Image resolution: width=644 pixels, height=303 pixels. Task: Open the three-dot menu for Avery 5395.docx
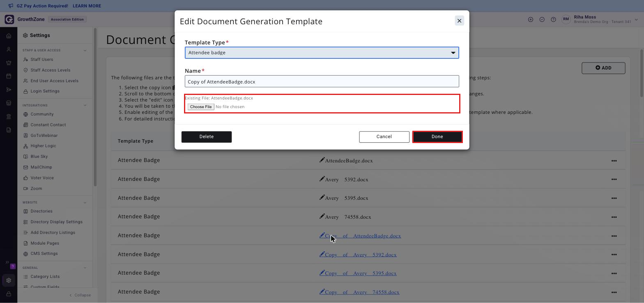click(614, 198)
